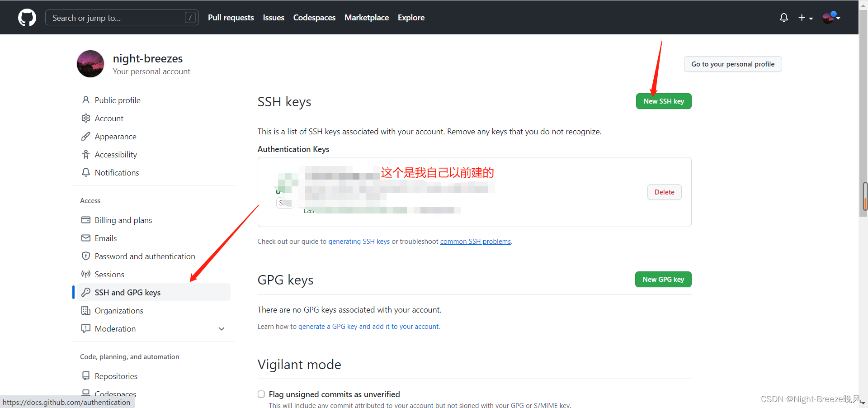Open the GitHub logo homepage
This screenshot has height=408, width=868.
tap(27, 18)
